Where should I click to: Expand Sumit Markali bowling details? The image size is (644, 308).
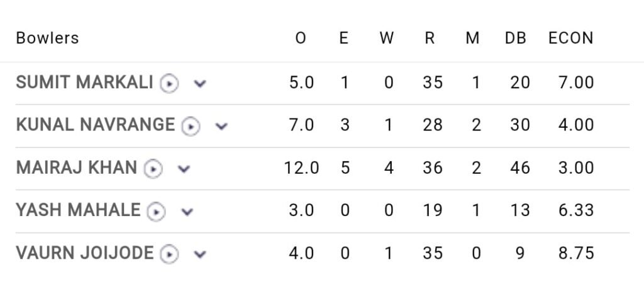pyautogui.click(x=200, y=83)
